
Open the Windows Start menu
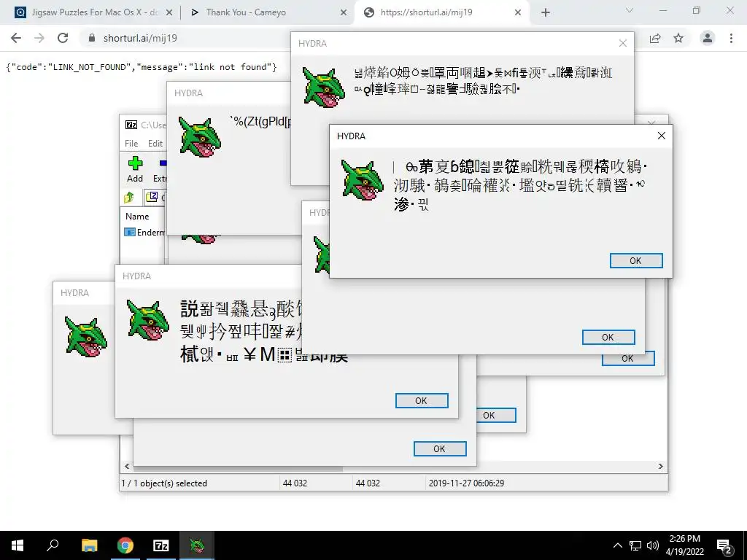tap(18, 545)
